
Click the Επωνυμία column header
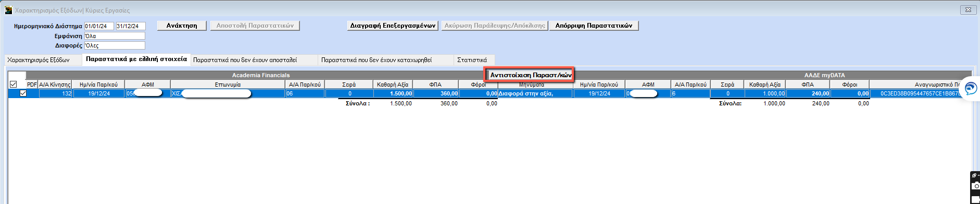pyautogui.click(x=228, y=85)
